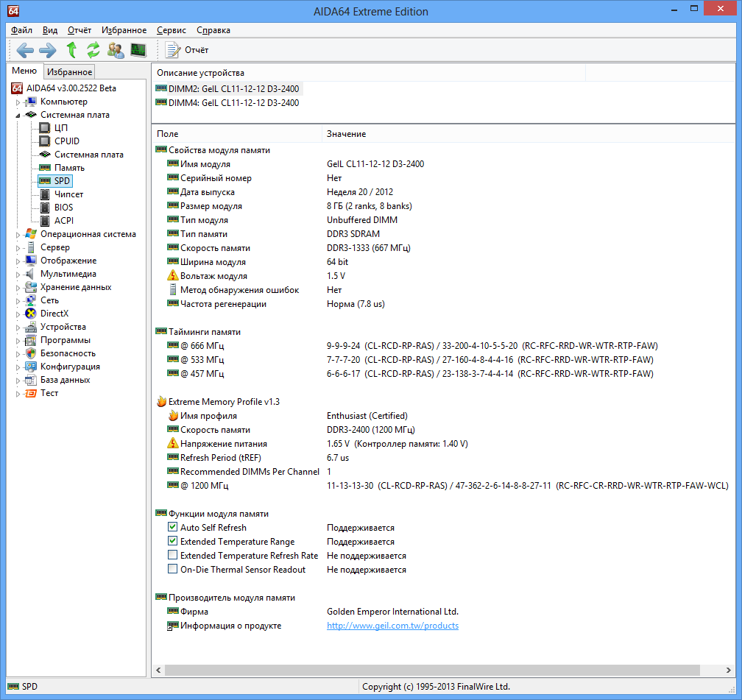The image size is (742, 700).
Task: Click the Операционная система Windows flag icon
Action: [x=31, y=234]
